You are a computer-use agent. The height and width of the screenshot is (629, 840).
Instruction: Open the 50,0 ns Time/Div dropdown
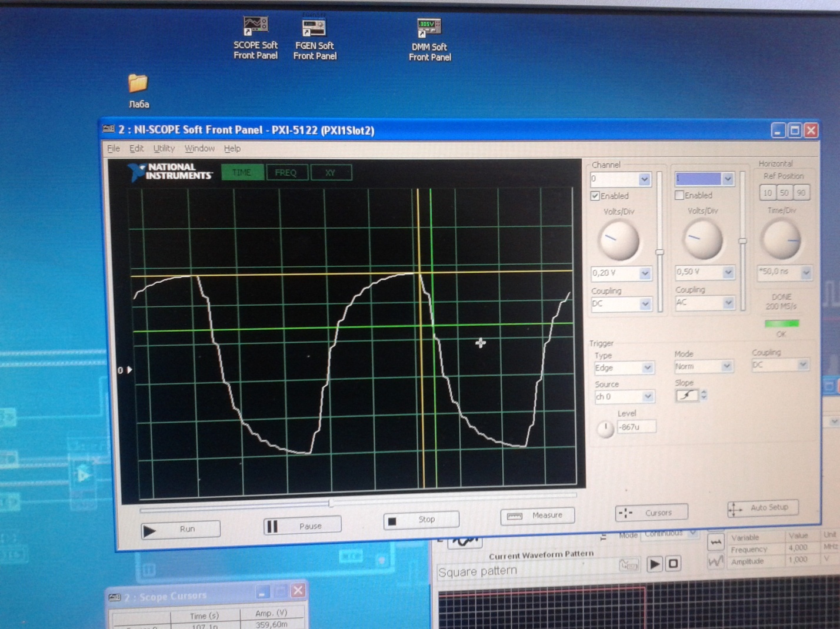tap(806, 272)
